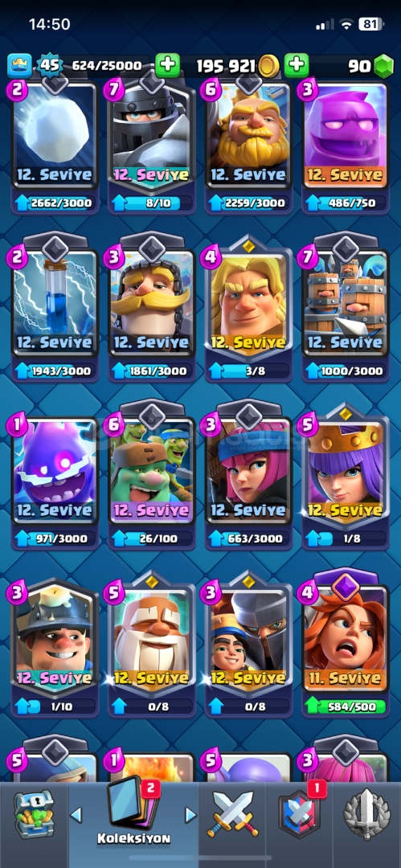The width and height of the screenshot is (401, 868).
Task: Tap the right arrow beside Koleksiyon
Action: pos(190,814)
